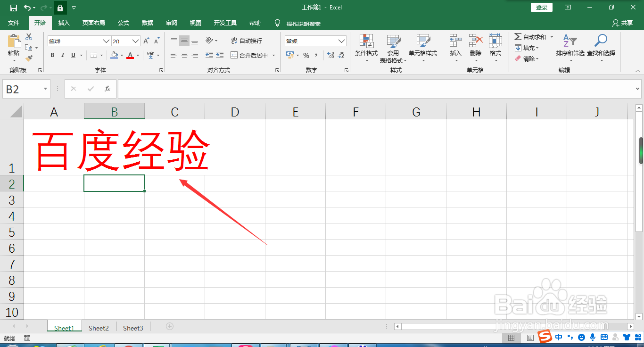Toggle center horizontal alignment

[184, 55]
